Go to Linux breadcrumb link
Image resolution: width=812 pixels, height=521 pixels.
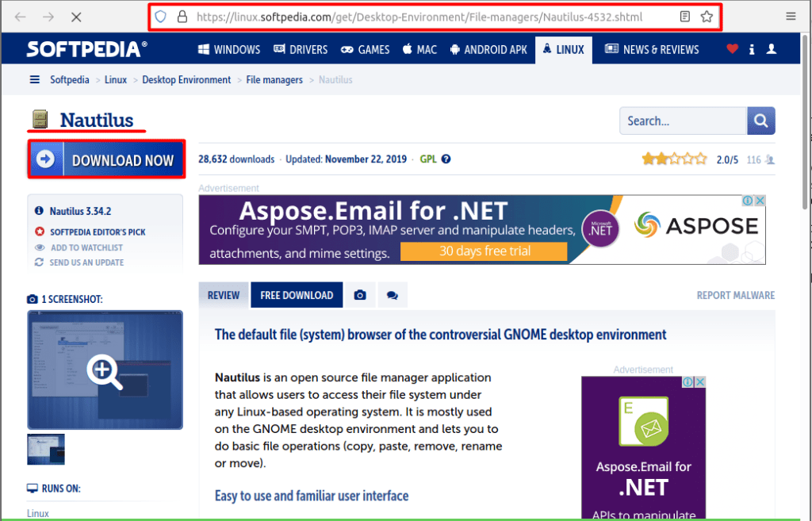click(116, 80)
